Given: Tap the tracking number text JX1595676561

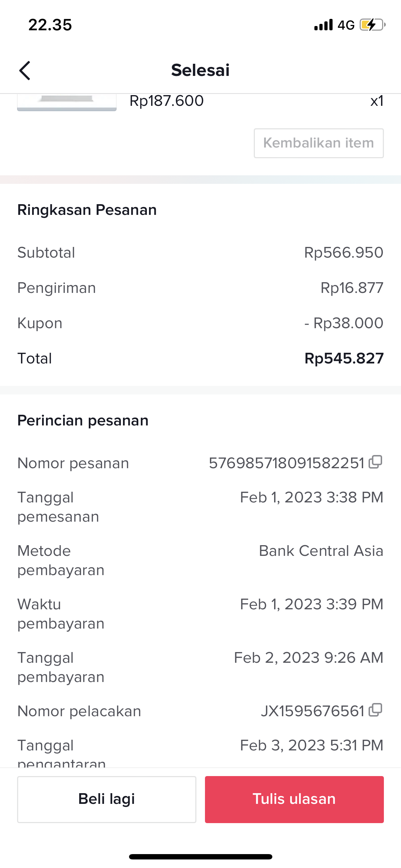Looking at the screenshot, I should (313, 711).
